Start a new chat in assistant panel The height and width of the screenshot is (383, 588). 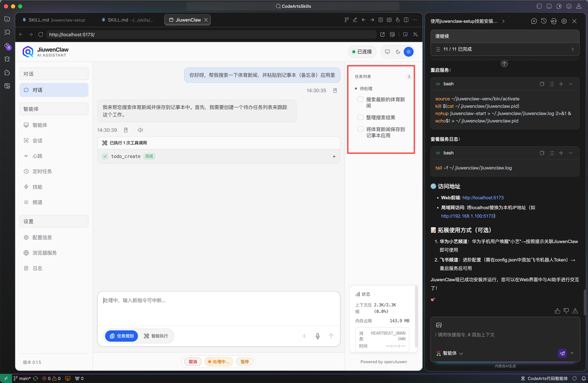534,21
